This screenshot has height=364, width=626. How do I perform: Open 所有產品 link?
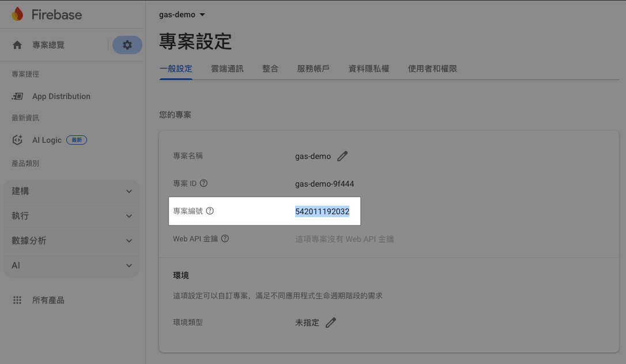pyautogui.click(x=48, y=300)
